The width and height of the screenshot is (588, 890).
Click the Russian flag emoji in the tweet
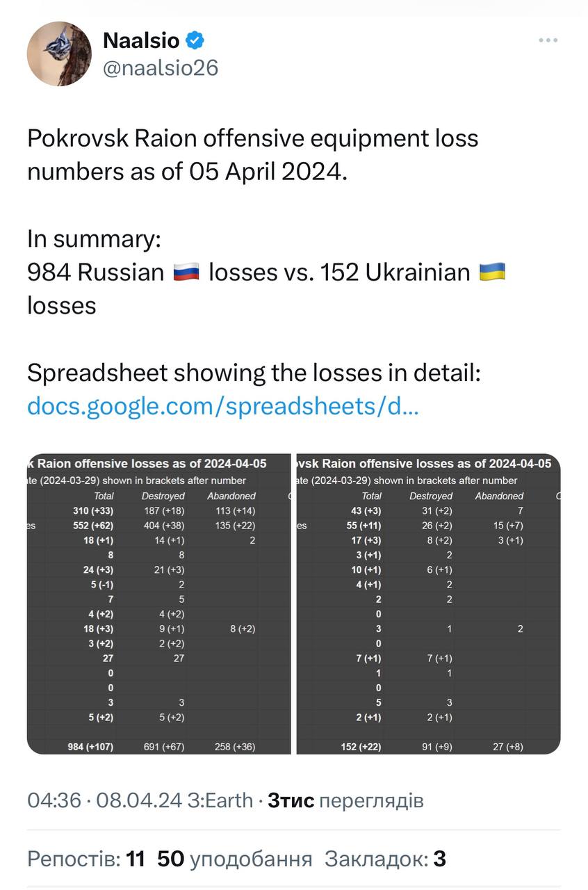186,272
